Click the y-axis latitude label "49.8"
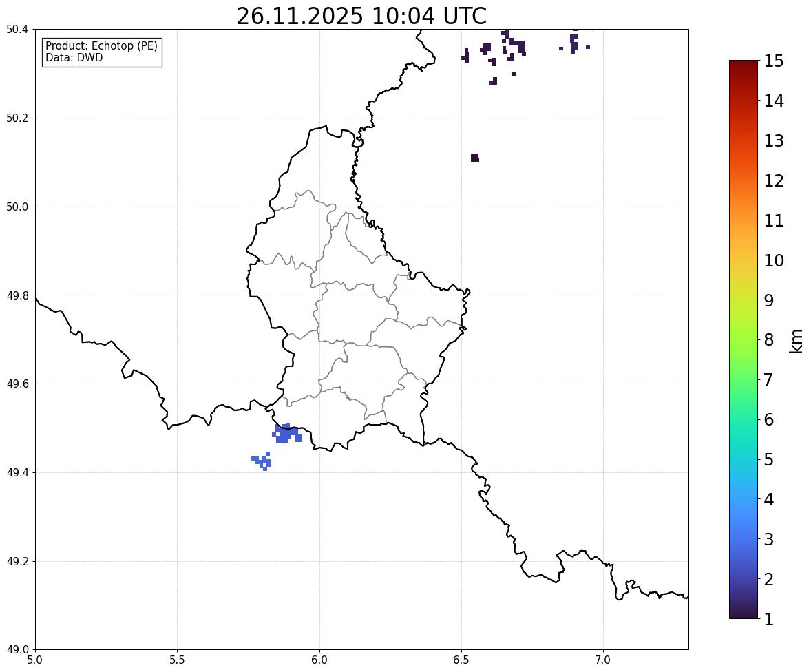This screenshot has width=811, height=672. [17, 295]
